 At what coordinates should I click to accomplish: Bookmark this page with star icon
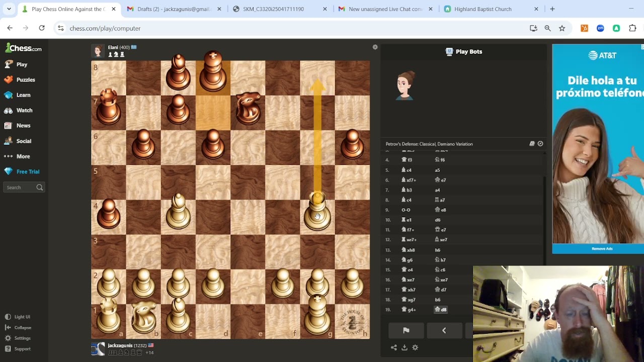(x=562, y=28)
